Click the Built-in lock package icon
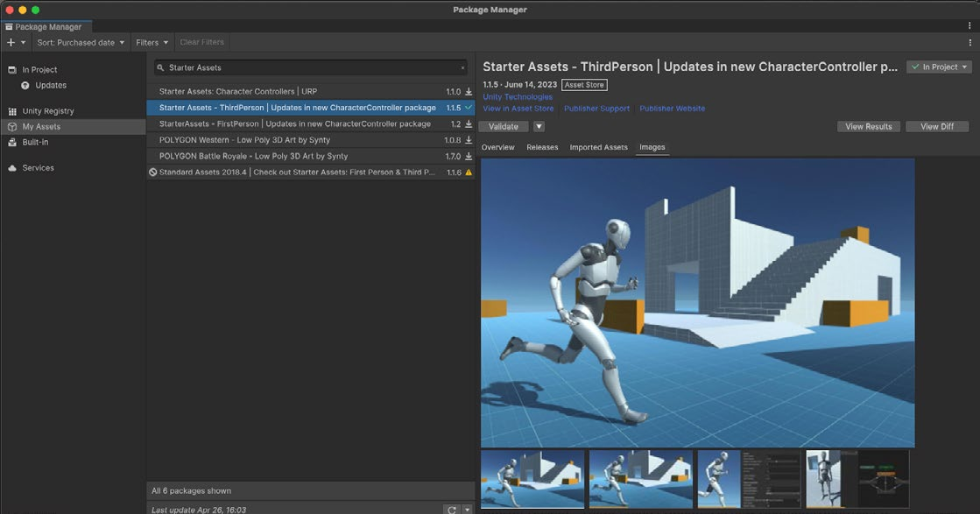The height and width of the screenshot is (514, 980). pos(12,142)
